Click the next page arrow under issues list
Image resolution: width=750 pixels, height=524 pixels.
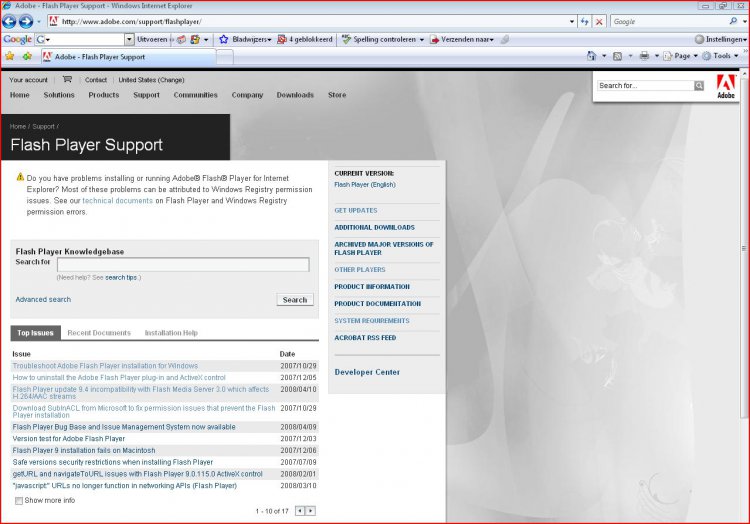click(310, 511)
